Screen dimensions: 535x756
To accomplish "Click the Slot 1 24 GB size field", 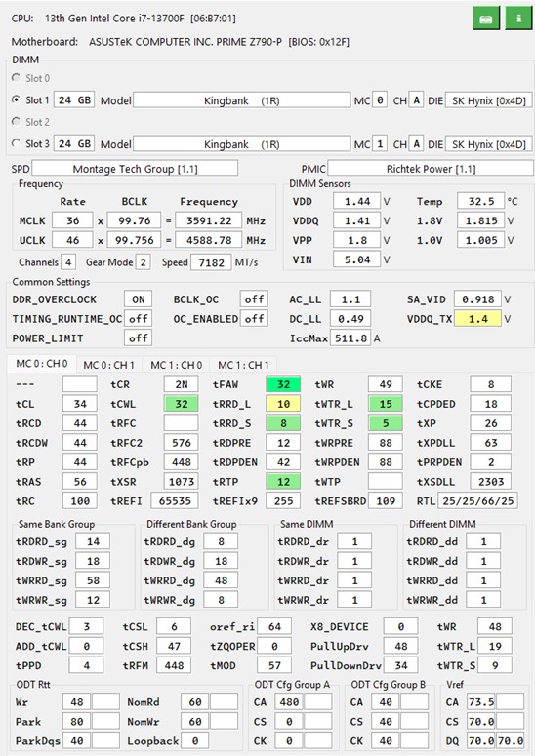I will point(74,99).
